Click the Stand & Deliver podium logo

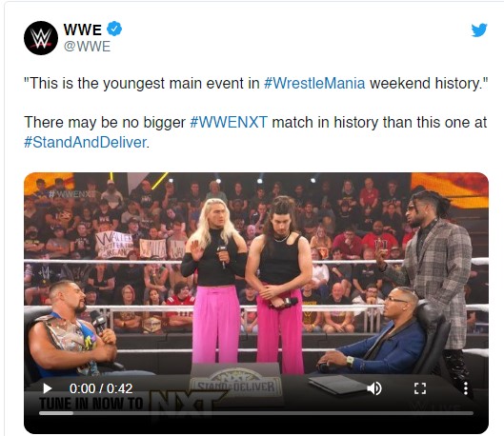pos(236,383)
